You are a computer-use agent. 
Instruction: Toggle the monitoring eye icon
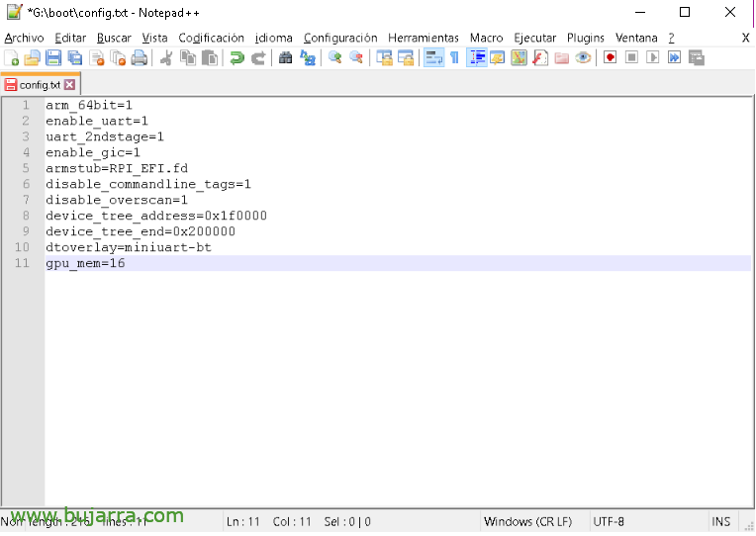pos(583,57)
